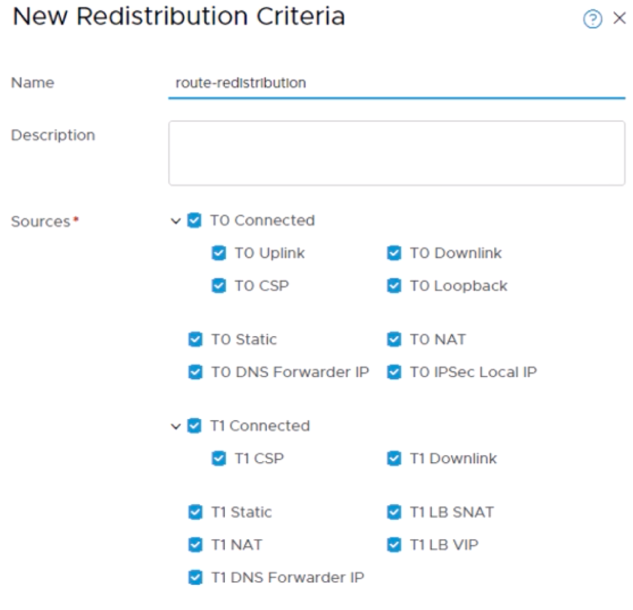Image resolution: width=633 pixels, height=610 pixels.
Task: Toggle the T0 Loopback checkbox
Action: pos(394,286)
